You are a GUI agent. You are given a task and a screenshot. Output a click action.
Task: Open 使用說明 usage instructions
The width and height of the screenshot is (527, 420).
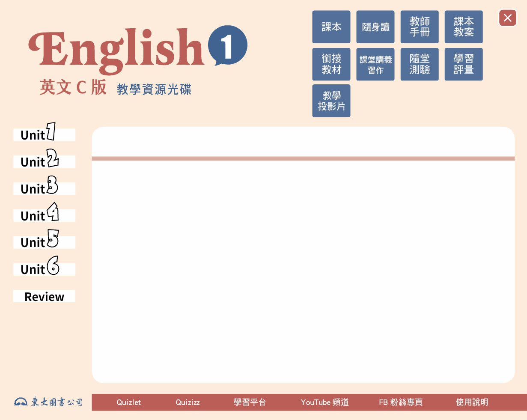pos(472,402)
